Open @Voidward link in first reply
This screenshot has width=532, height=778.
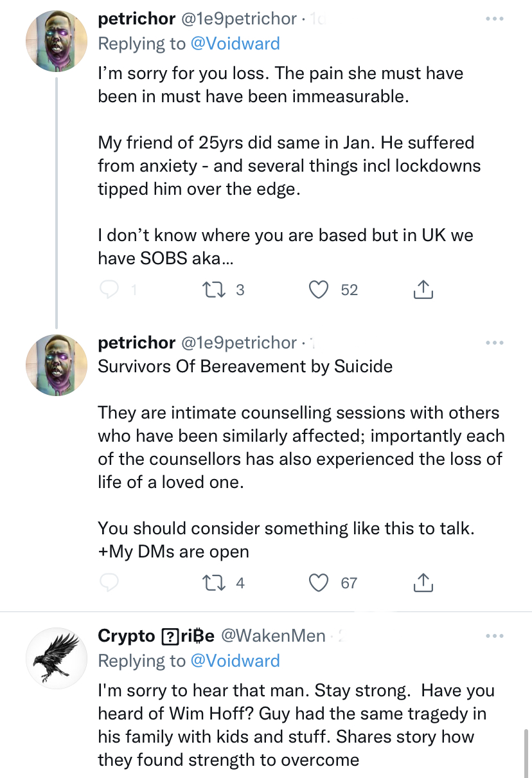point(235,44)
